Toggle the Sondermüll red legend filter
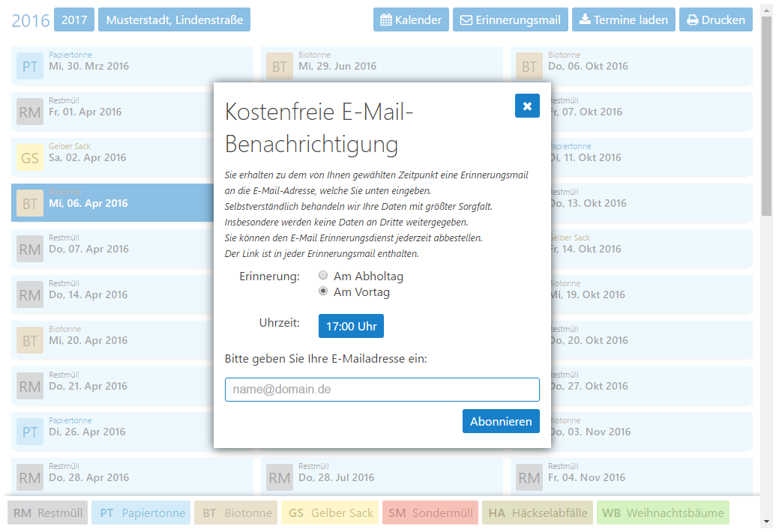The image size is (776, 532). coord(430,513)
